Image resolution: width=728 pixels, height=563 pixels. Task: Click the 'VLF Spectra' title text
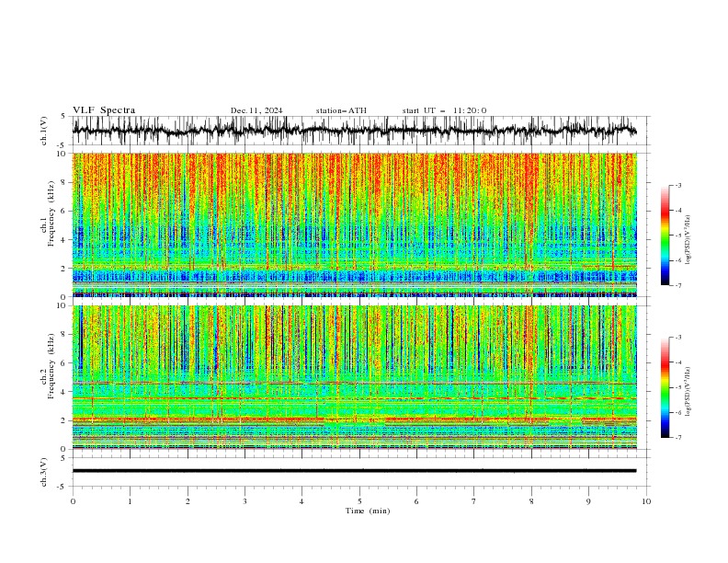click(104, 110)
